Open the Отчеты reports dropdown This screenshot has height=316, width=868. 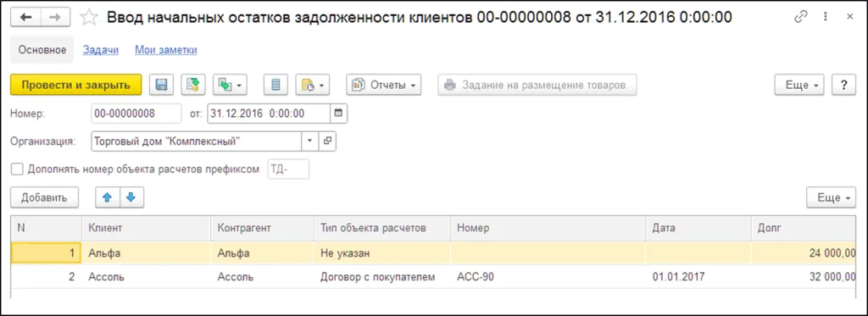click(x=384, y=86)
